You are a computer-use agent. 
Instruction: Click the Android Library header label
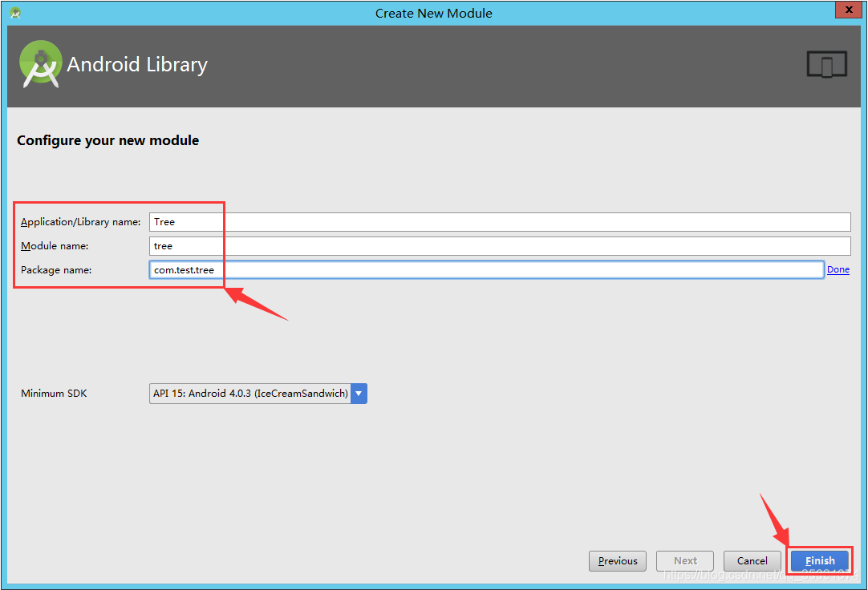[x=136, y=64]
